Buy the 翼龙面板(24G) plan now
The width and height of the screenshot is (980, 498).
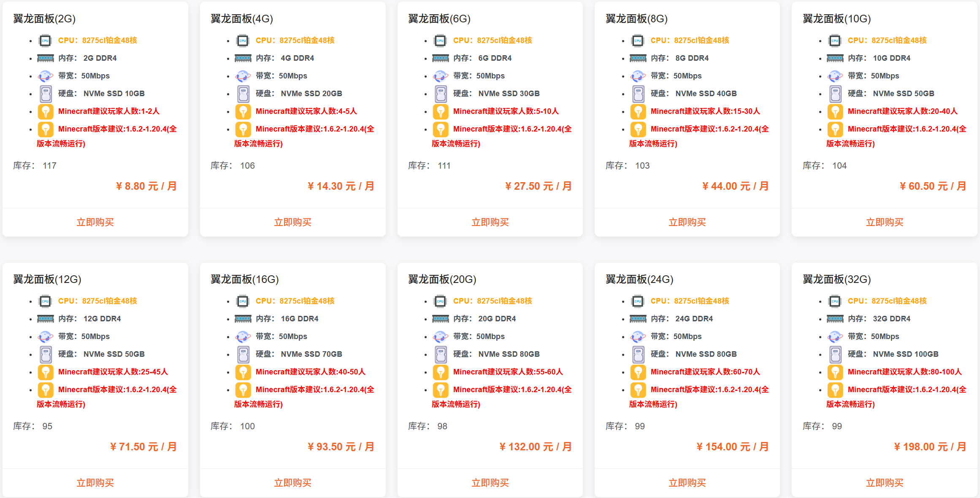click(687, 483)
